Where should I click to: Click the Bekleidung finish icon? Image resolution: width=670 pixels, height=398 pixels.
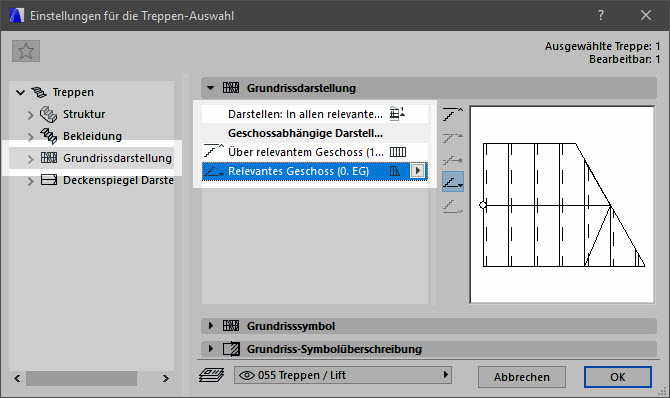48,136
